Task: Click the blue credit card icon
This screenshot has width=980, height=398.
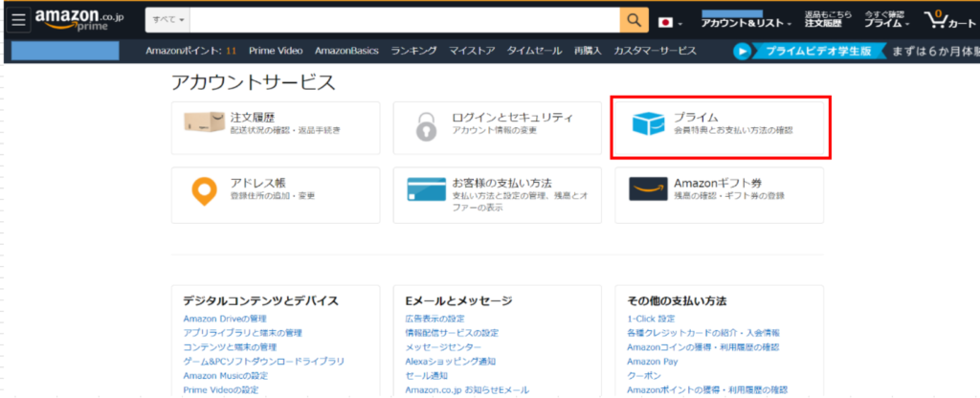Action: pos(426,190)
